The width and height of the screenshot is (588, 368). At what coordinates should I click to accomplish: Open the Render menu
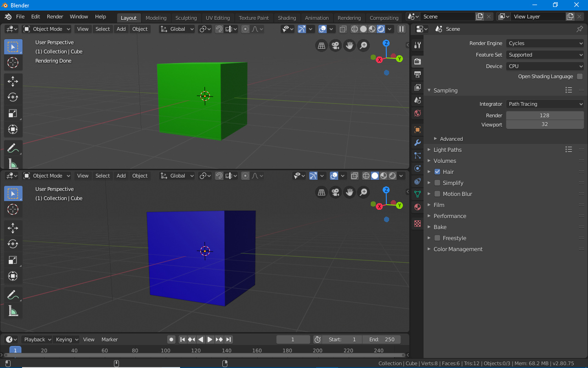pos(55,17)
